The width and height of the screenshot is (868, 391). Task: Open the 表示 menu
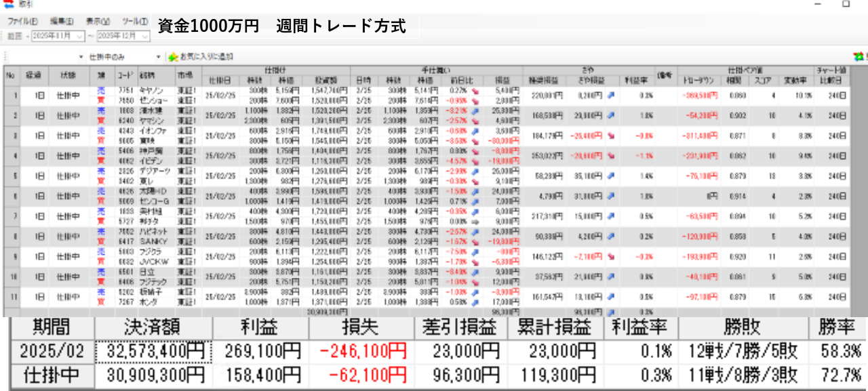[98, 21]
